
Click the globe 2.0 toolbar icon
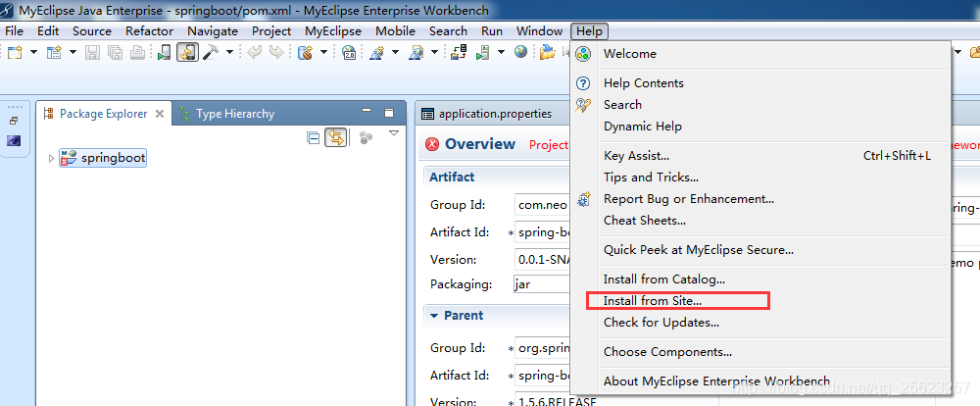[x=350, y=53]
